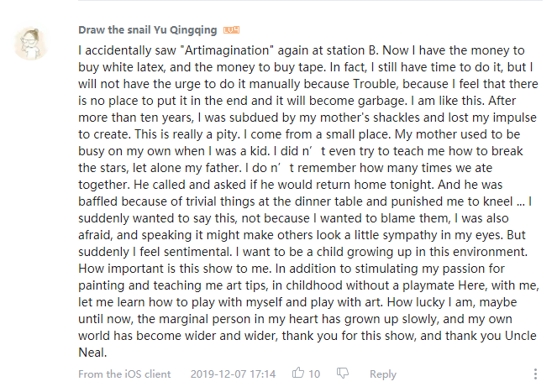Like the comment with thumbs-up icon
This screenshot has height=392, width=557.
tap(298, 373)
